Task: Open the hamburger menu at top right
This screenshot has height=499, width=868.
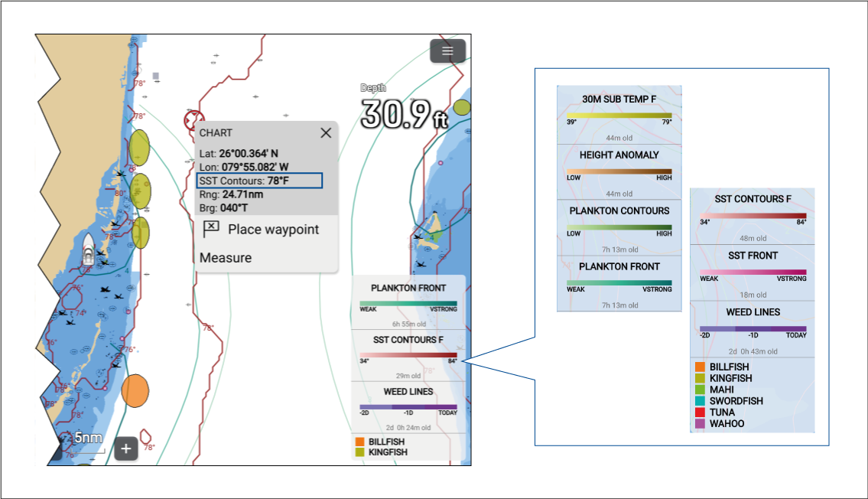Action: tap(447, 51)
